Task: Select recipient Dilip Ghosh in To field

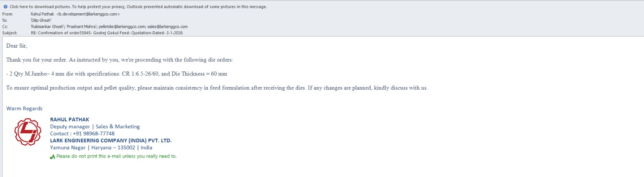Action: click(41, 20)
